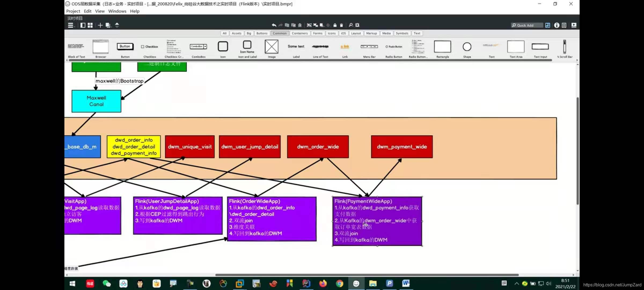This screenshot has height=290, width=644.
Task: Expand the mockup reorder up-down arrows
Action: pyautogui.click(x=117, y=25)
